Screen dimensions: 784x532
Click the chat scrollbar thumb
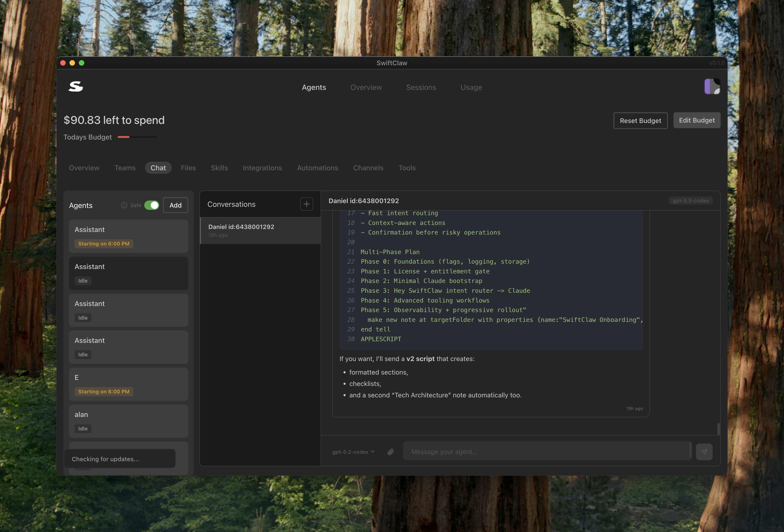pos(719,429)
